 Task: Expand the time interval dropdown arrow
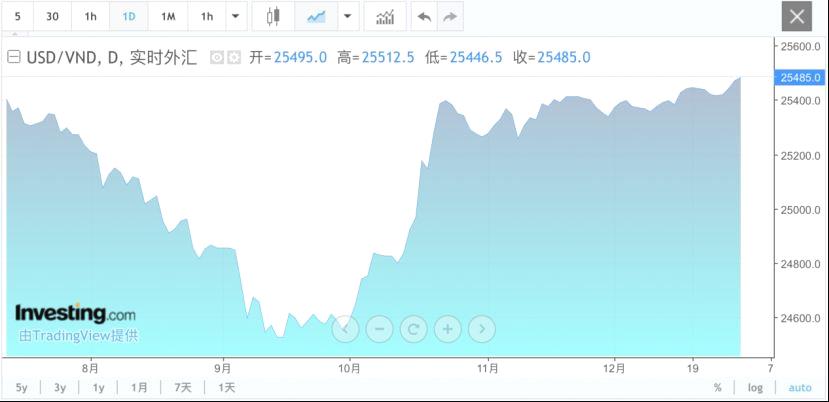click(235, 17)
